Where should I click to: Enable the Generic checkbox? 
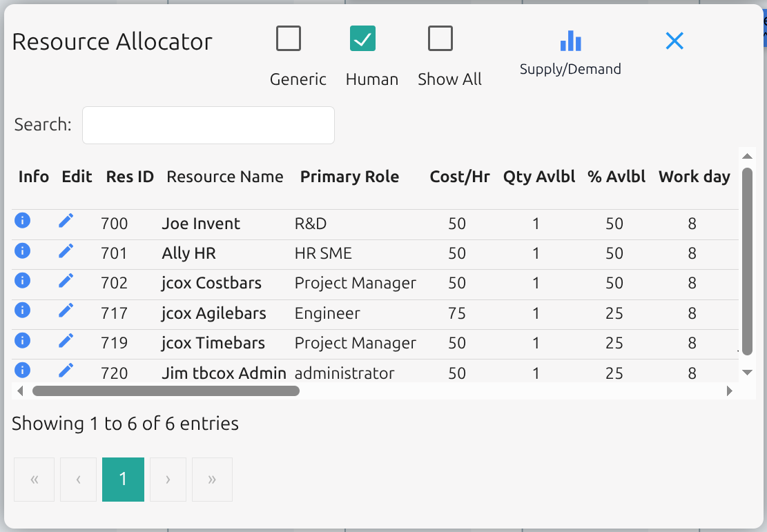(289, 39)
